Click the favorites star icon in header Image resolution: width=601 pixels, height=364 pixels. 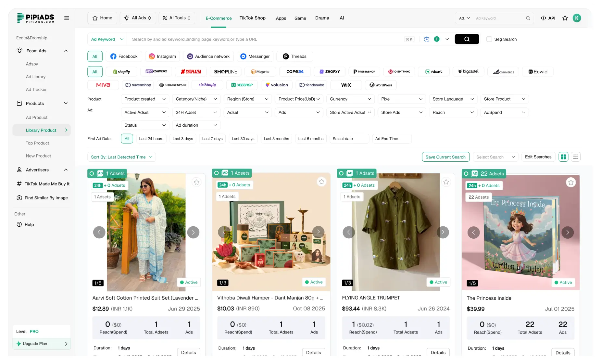pos(565,18)
